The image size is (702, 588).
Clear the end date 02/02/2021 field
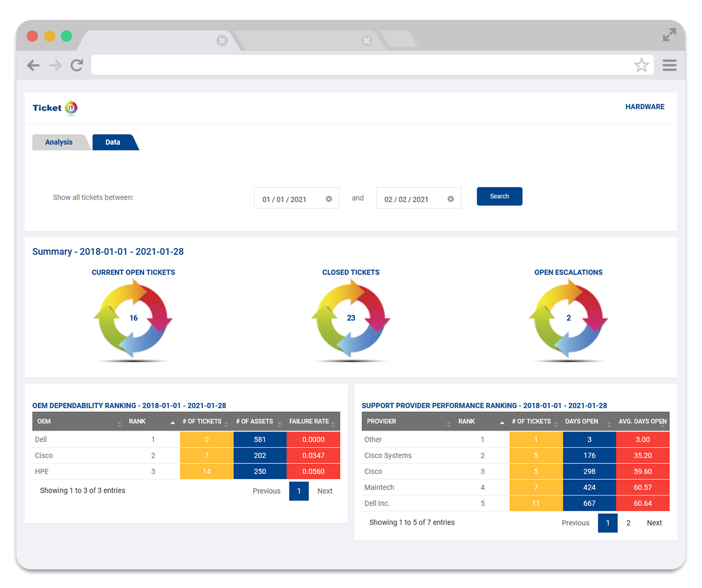(450, 199)
